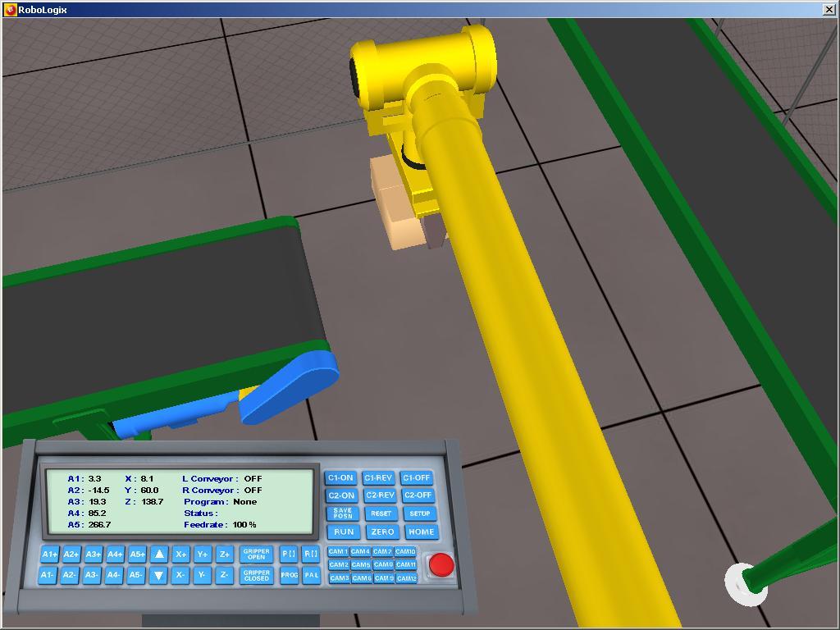Open the SETUP configuration panel

click(x=420, y=514)
